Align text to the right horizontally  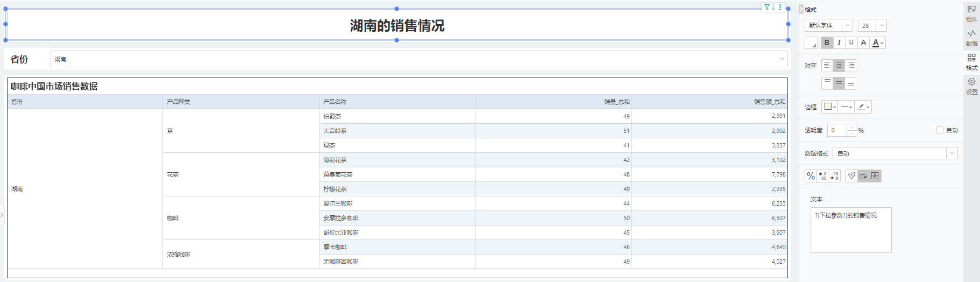pos(851,66)
